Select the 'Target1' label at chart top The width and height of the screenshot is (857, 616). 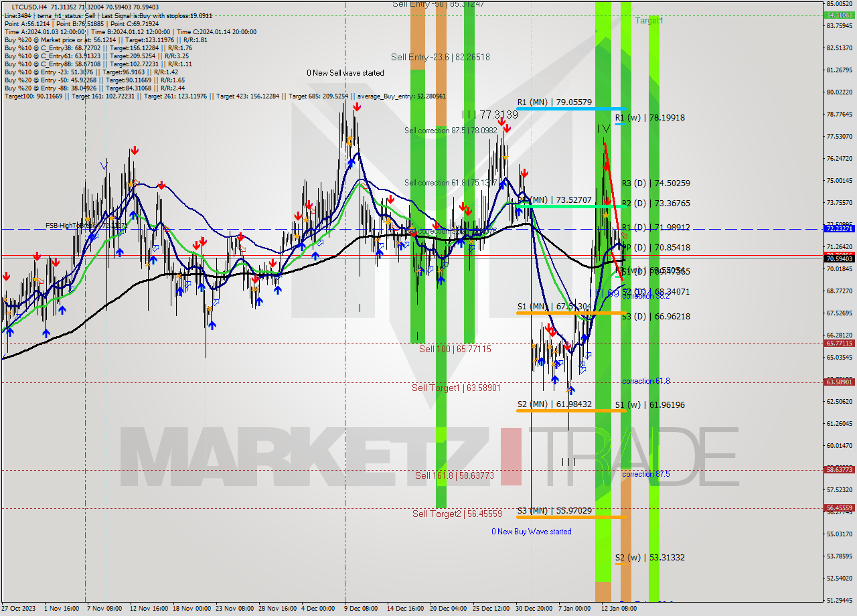(649, 21)
